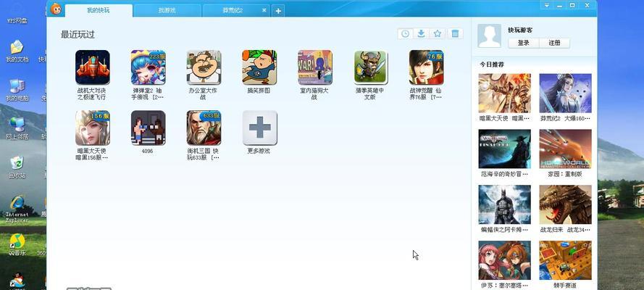The width and height of the screenshot is (644, 290).
Task: Open recommended 暗黑大天使 dragon thumbnail
Action: [504, 94]
